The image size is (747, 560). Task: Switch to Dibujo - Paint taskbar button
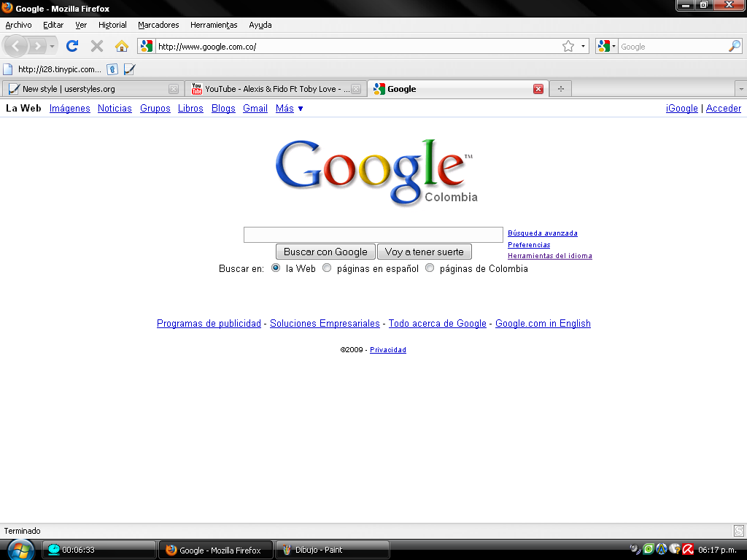coord(333,550)
